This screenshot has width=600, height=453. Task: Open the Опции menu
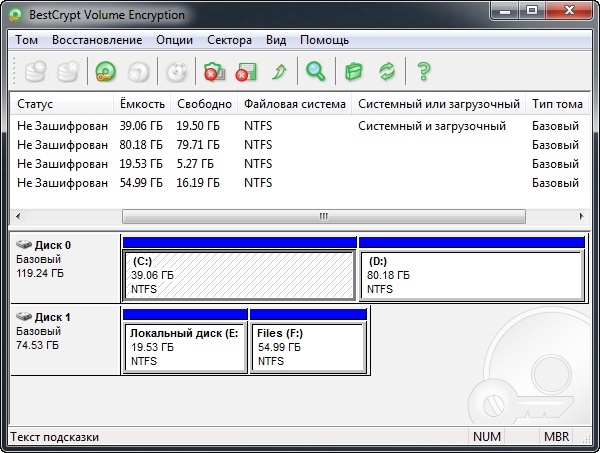[175, 40]
